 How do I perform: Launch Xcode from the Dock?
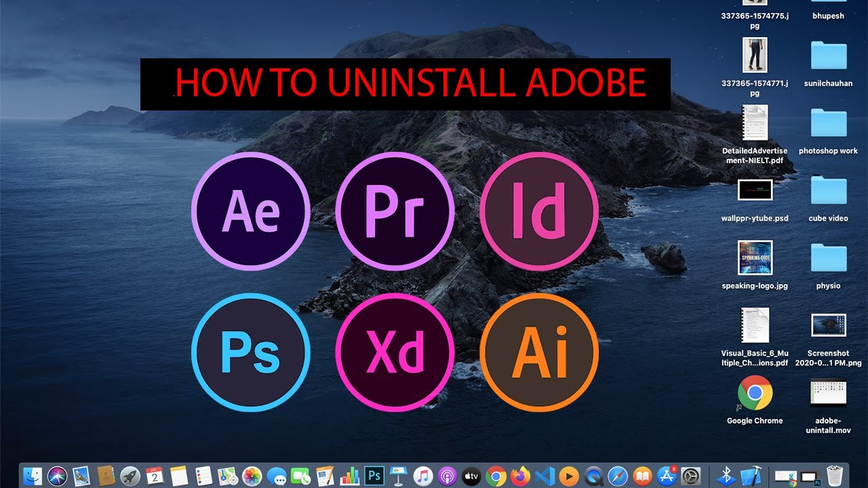(x=751, y=476)
